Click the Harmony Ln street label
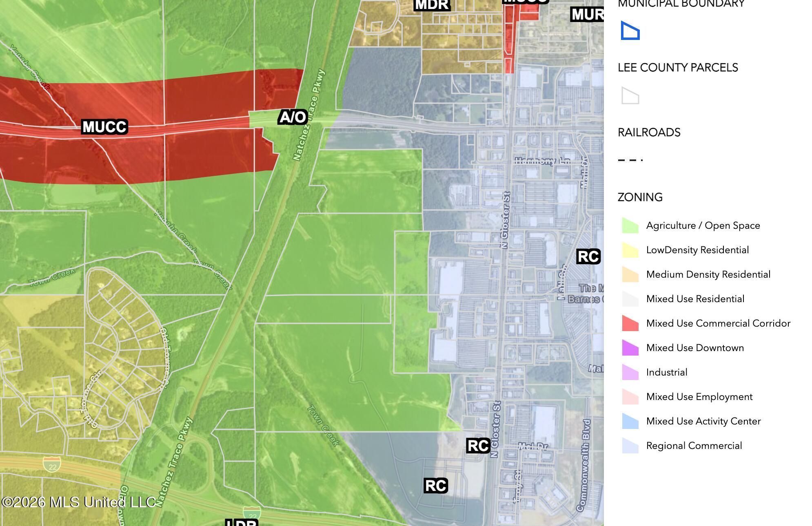812x526 pixels. 542,161
